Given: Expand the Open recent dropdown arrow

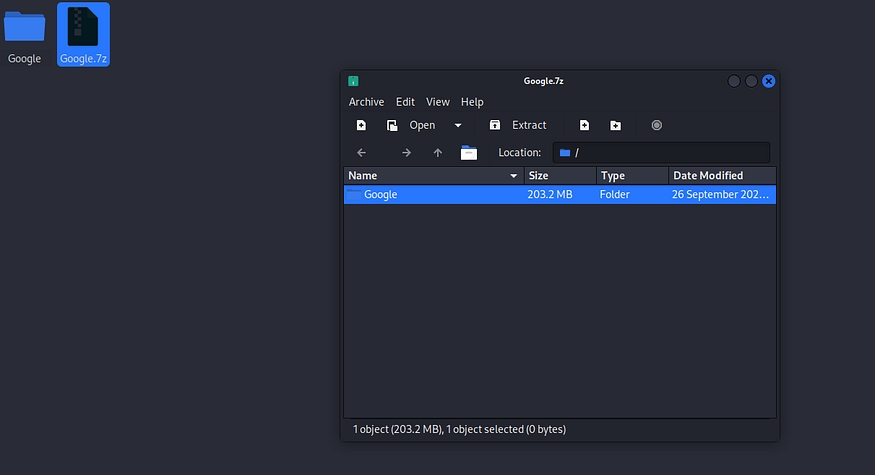Looking at the screenshot, I should [x=458, y=125].
